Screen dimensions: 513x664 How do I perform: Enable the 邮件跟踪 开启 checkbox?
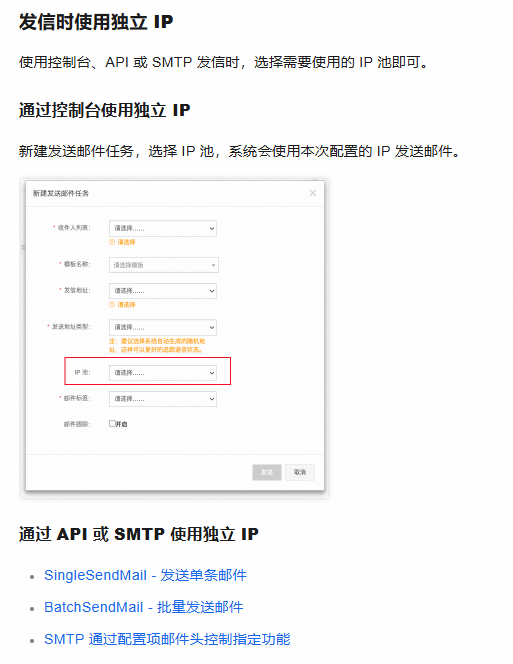tap(112, 423)
